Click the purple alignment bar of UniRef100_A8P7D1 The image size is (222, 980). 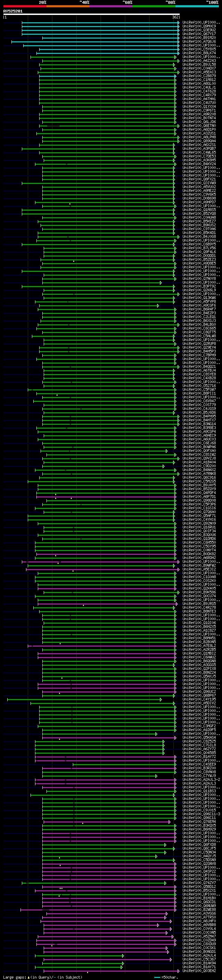point(106,497)
